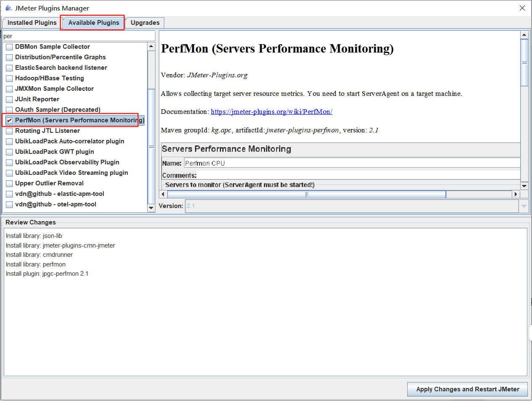Viewport: 532px width, 401px height.
Task: Click the plugin list scroll-up arrow
Action: point(152,46)
